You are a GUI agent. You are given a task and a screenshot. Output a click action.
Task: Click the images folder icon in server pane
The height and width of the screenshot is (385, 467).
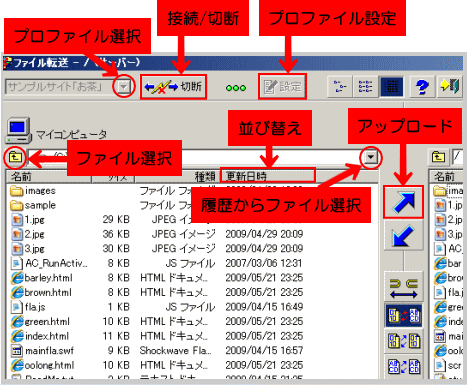click(440, 191)
